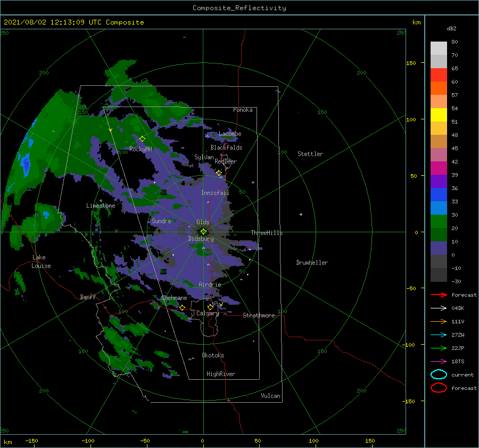
Task: Click the cyan current ellipse icon
Action: 439,374
